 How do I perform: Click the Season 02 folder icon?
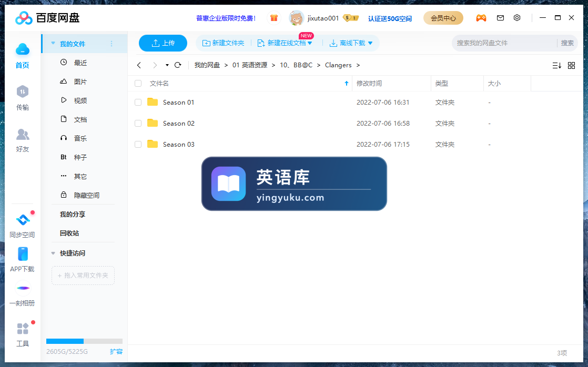(153, 123)
